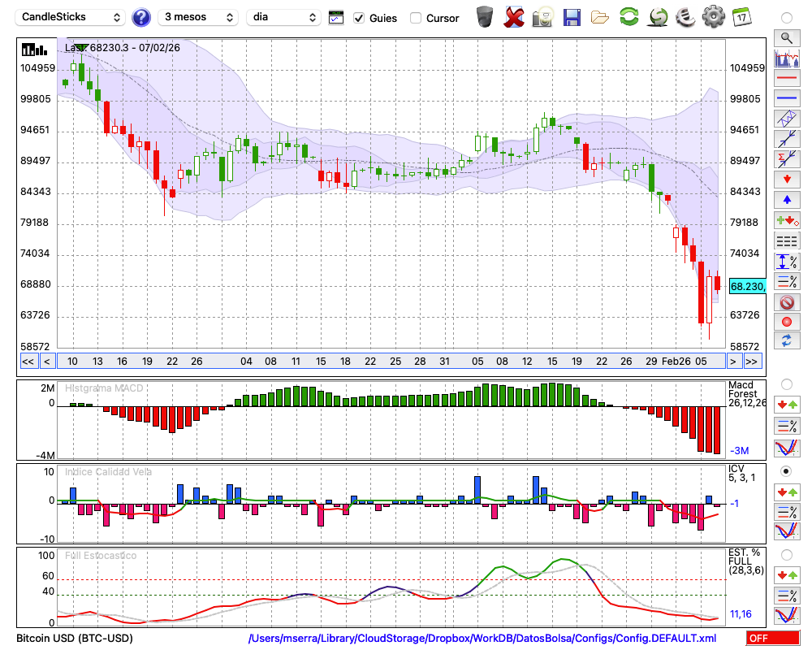Uncheck the Guies checkbox
Viewport: 812px width, 650px height.
tap(359, 18)
